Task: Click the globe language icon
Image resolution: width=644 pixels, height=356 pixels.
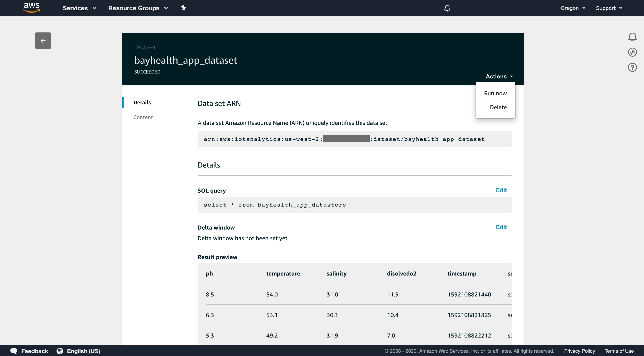Action: pyautogui.click(x=60, y=351)
